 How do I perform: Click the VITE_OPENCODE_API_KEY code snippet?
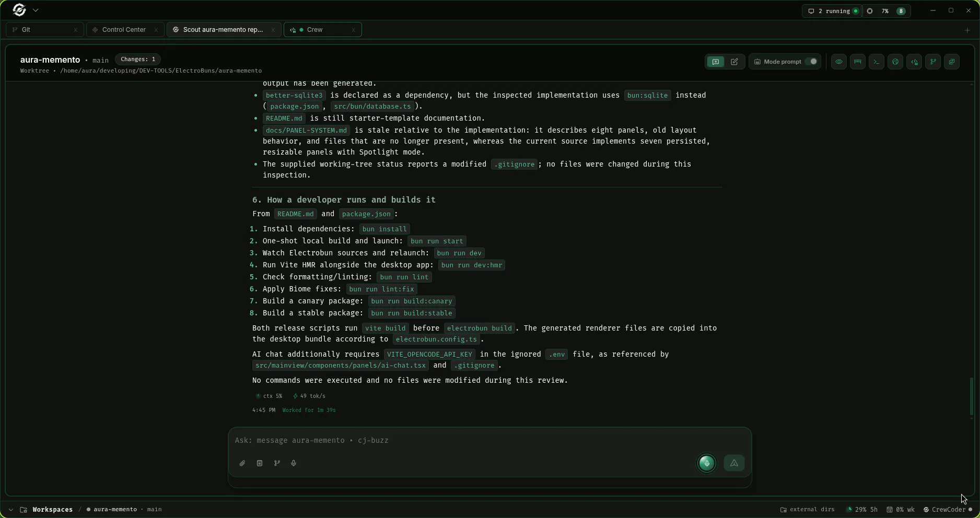click(429, 355)
